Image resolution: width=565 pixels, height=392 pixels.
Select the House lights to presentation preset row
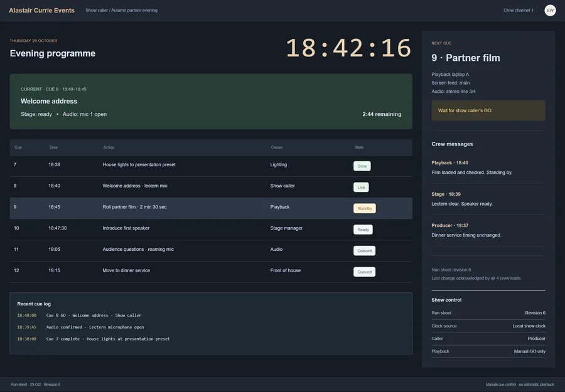point(211,166)
